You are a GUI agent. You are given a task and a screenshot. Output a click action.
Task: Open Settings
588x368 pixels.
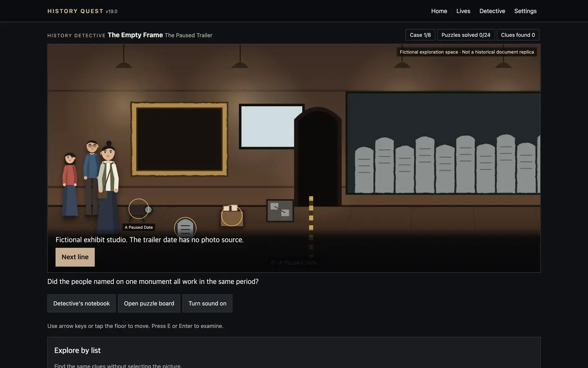tap(525, 11)
